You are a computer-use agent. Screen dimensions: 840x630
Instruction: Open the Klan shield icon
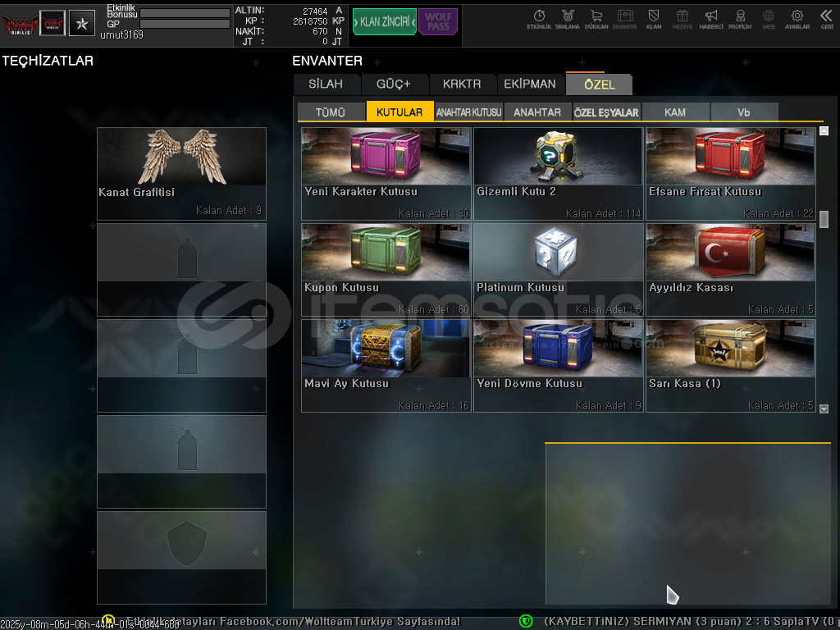pos(654,20)
